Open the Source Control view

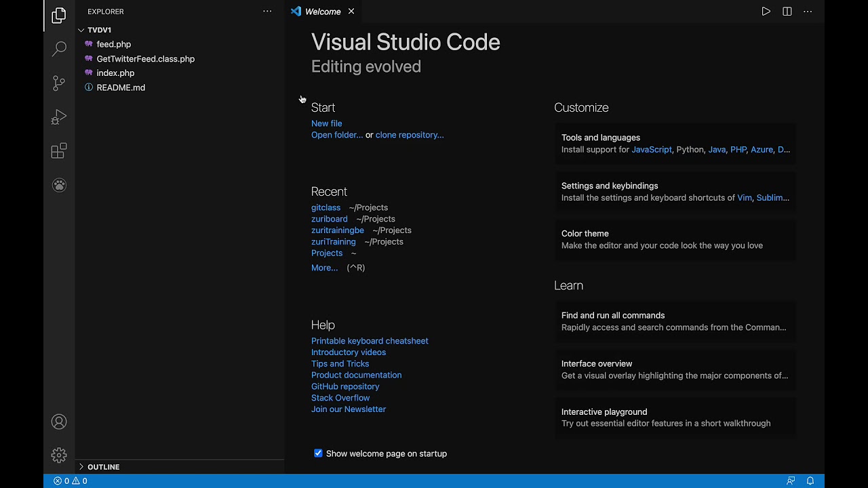(59, 83)
